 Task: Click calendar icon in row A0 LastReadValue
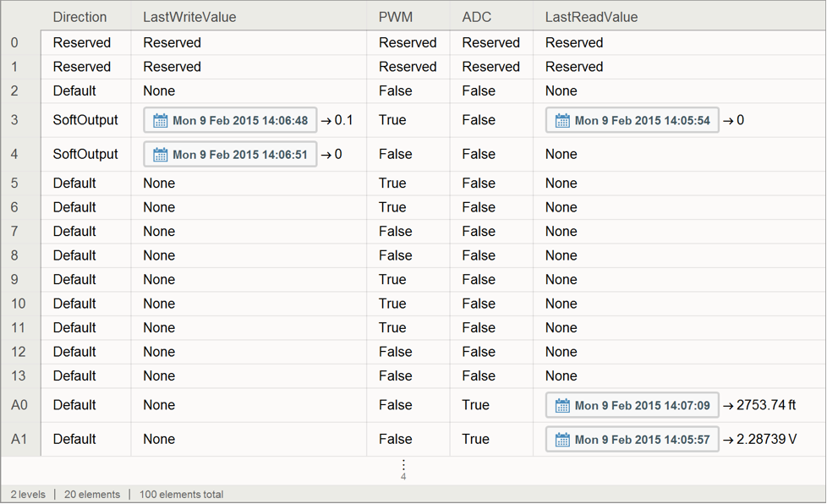tap(562, 406)
